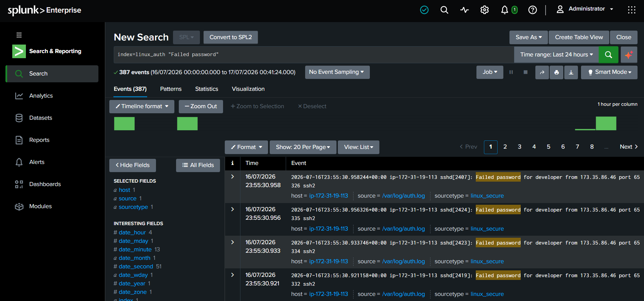Switch to the Patterns tab
Viewport: 644px width, 301px height.
coord(171,89)
